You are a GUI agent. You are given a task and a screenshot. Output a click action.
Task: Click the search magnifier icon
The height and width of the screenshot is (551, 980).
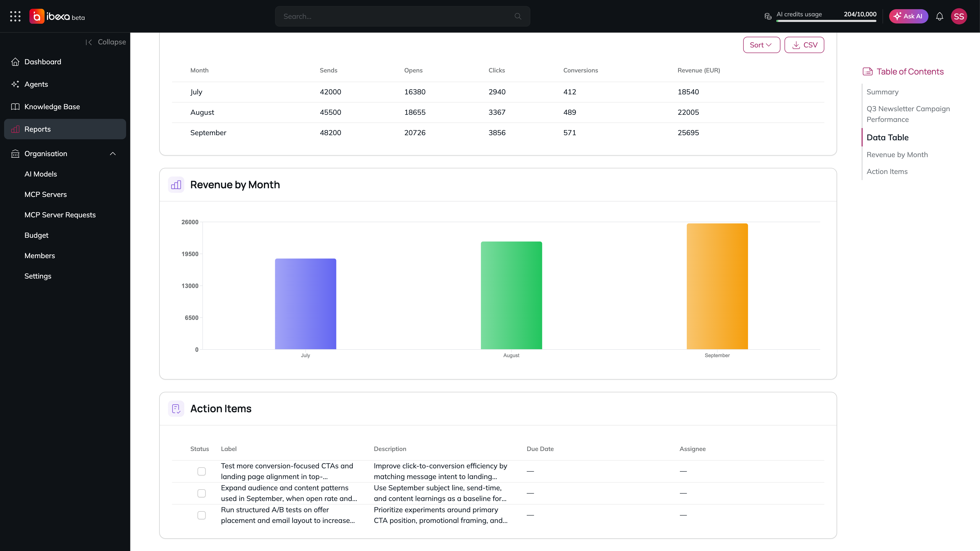tap(518, 16)
